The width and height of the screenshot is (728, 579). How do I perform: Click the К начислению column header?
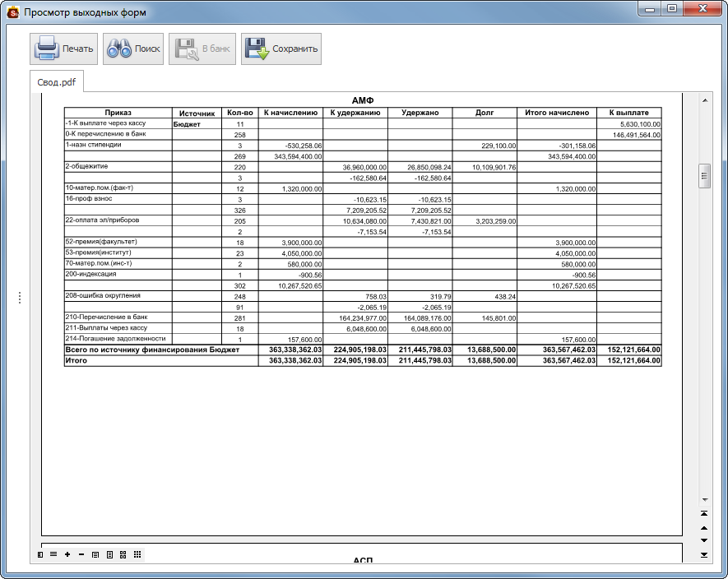pyautogui.click(x=290, y=113)
